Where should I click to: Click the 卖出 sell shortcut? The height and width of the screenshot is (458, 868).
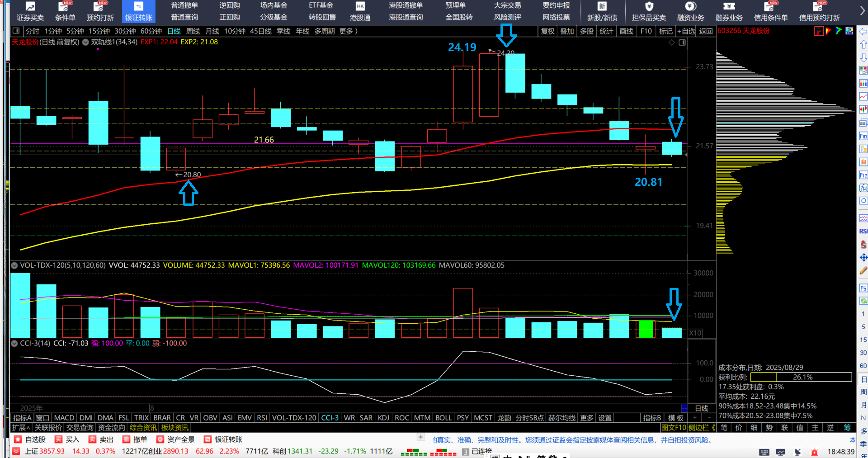point(101,439)
